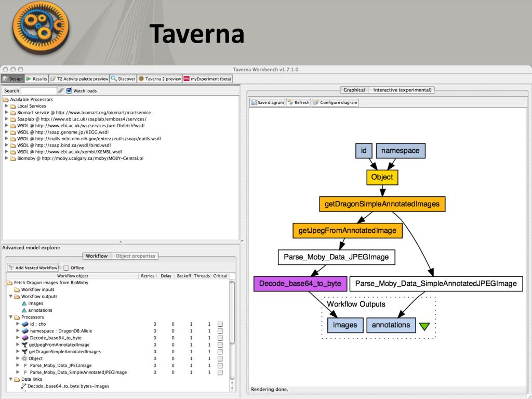Click inside the Search input field

38,90
